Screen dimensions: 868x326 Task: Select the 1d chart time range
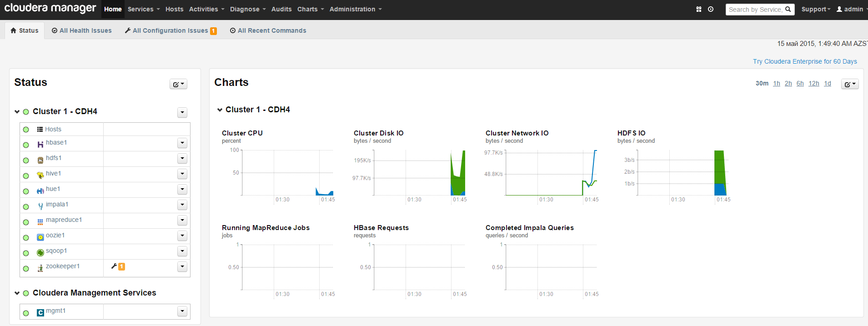[828, 83]
